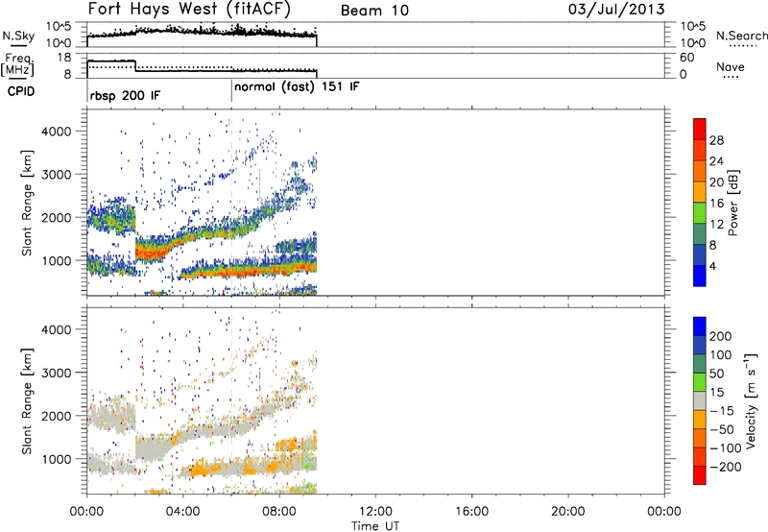Click the '1000' tick in the velocity panel
This screenshot has height=532, width=768.
click(57, 459)
